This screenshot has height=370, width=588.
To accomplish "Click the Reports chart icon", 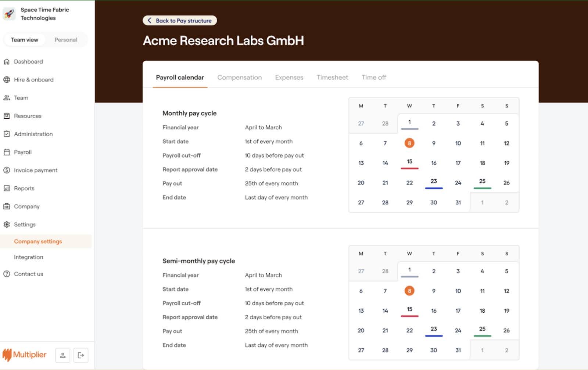I will point(7,188).
